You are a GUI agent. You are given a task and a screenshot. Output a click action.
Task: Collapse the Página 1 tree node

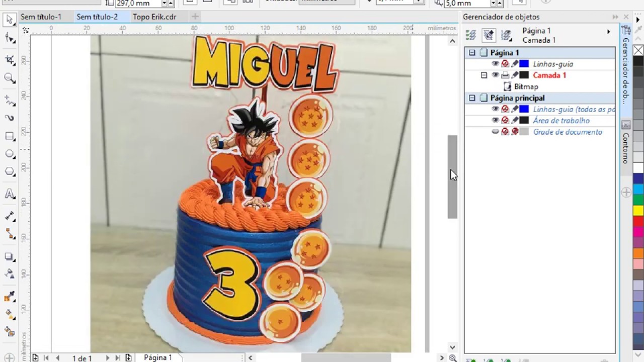(x=472, y=52)
